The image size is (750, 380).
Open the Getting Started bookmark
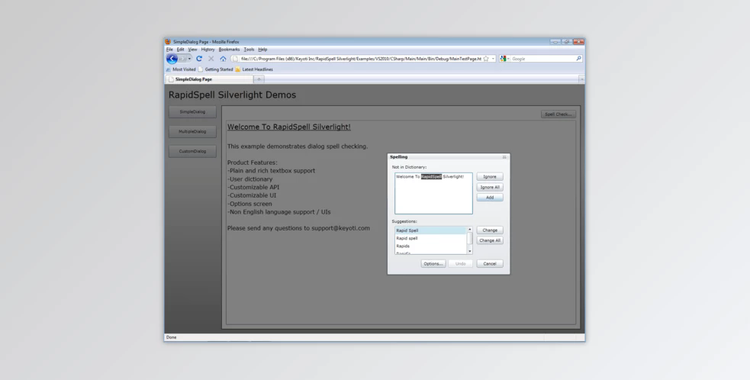click(x=216, y=69)
